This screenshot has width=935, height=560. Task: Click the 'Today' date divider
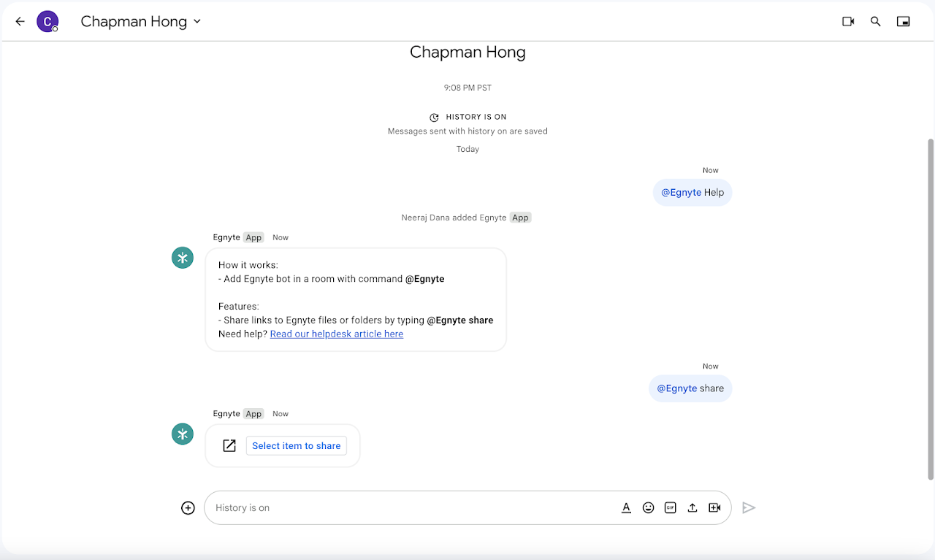467,149
